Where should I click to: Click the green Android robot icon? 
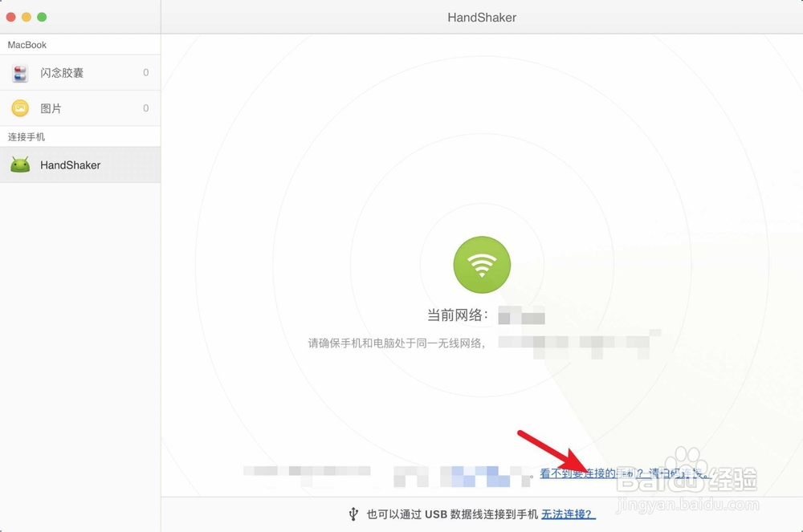tap(20, 164)
